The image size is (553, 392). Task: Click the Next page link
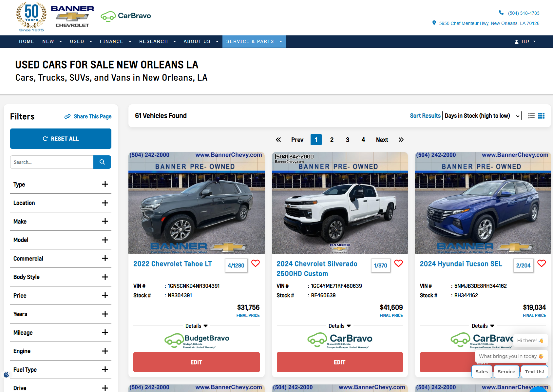point(382,140)
